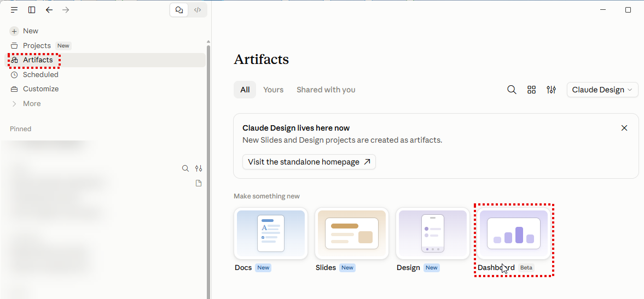
Task: Go forward with the right arrow
Action: click(66, 10)
